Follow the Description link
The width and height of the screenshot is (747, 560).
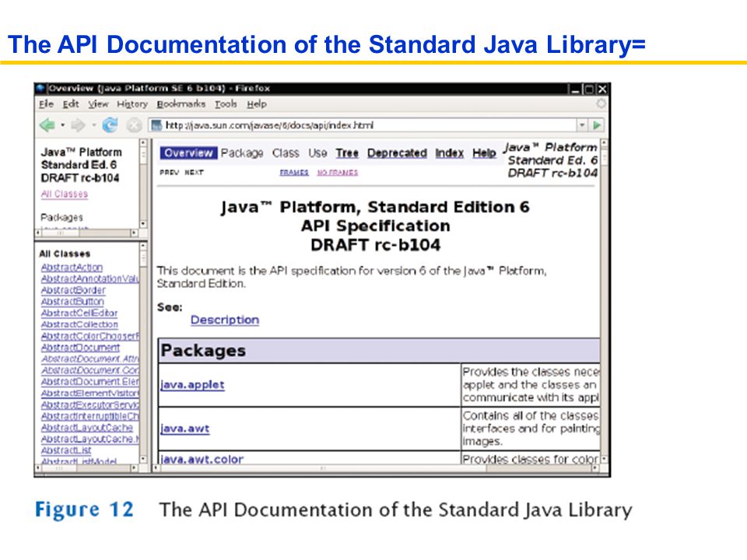point(225,320)
